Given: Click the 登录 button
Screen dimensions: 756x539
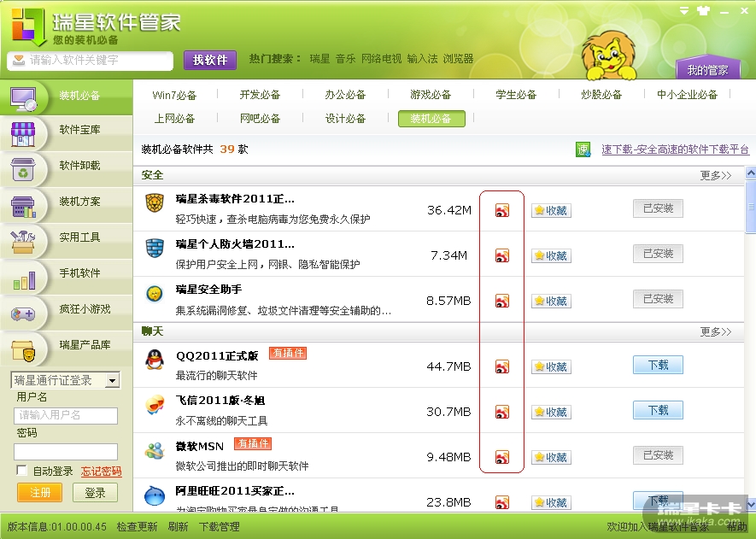Looking at the screenshot, I should (x=95, y=493).
